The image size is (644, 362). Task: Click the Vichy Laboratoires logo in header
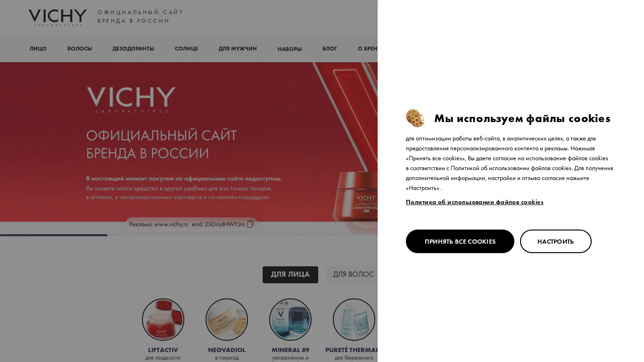point(58,17)
